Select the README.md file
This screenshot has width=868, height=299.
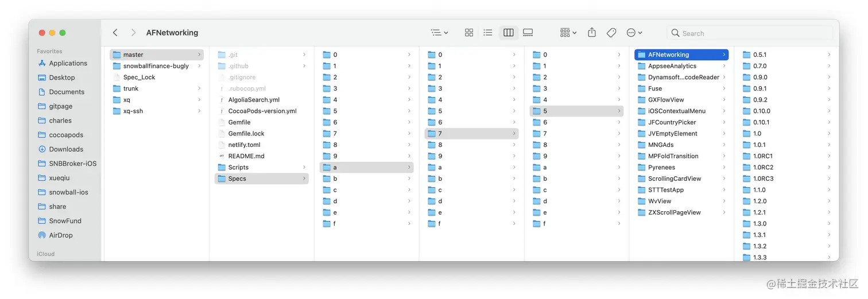pyautogui.click(x=262, y=156)
